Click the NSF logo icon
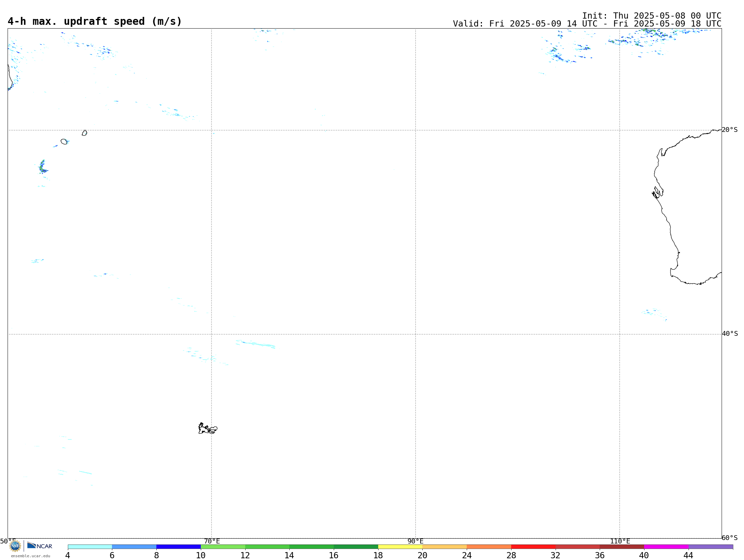The height and width of the screenshot is (560, 744). coord(15,546)
